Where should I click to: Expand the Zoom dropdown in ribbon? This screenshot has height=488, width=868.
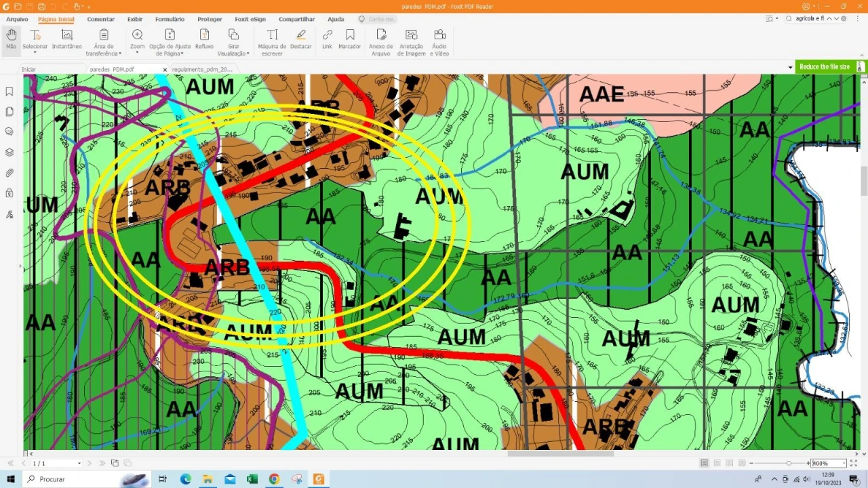[138, 42]
